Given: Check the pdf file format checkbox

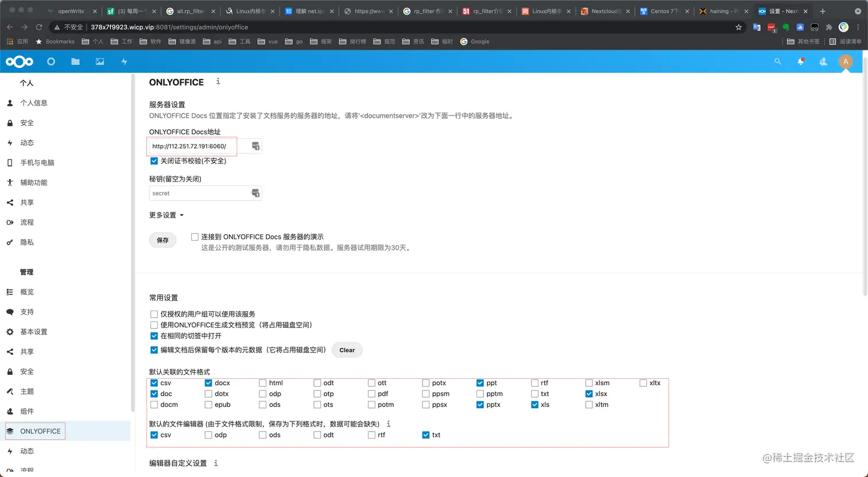Looking at the screenshot, I should [x=371, y=394].
